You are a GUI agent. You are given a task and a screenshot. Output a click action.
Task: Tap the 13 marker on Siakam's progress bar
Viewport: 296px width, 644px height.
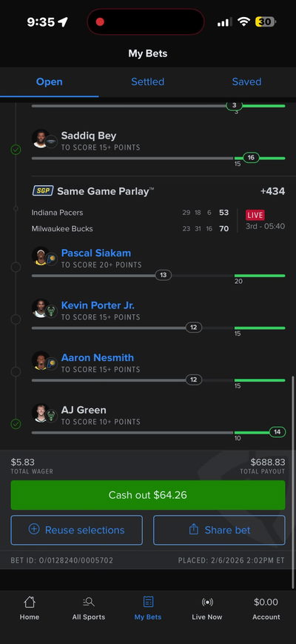click(163, 275)
